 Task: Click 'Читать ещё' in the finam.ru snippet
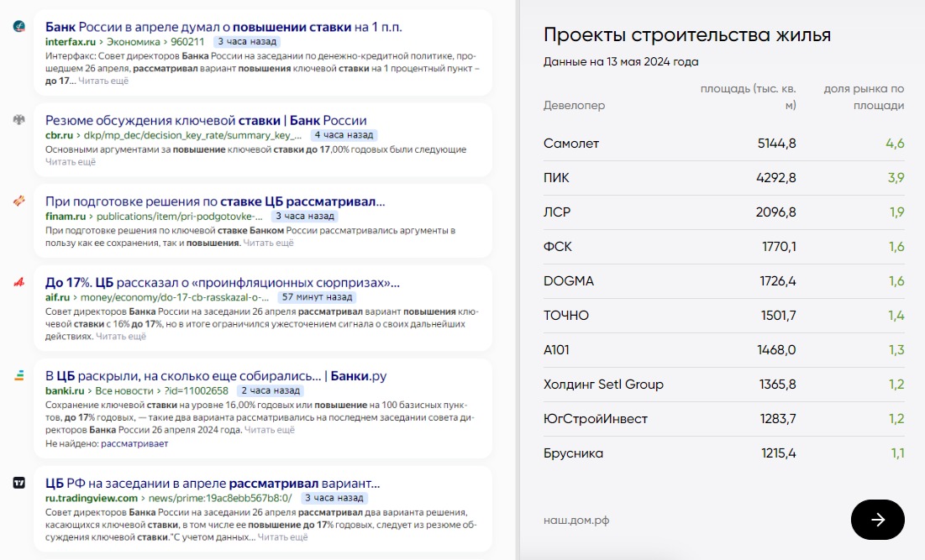(x=268, y=243)
